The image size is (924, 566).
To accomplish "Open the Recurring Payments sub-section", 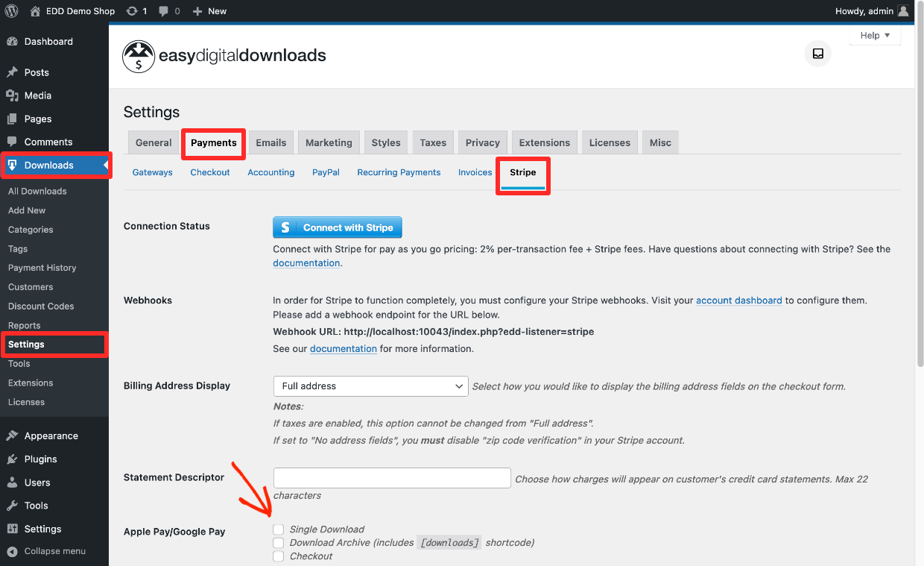I will [x=399, y=172].
